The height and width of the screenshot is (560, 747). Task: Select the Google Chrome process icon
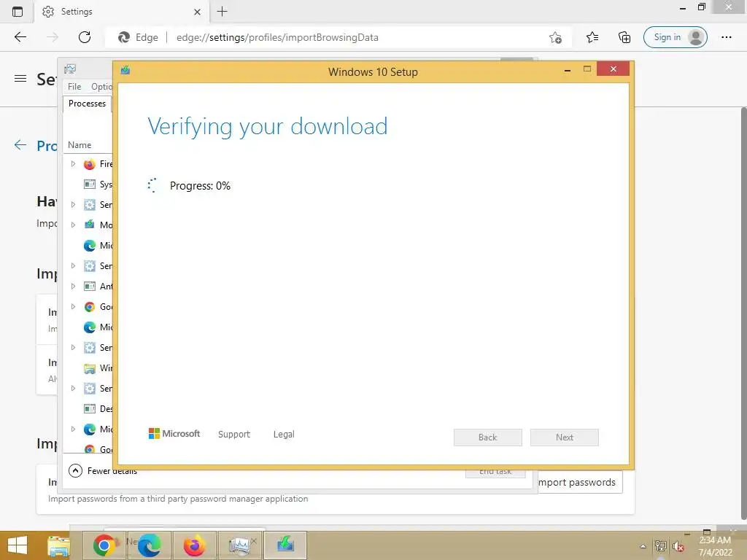89,307
